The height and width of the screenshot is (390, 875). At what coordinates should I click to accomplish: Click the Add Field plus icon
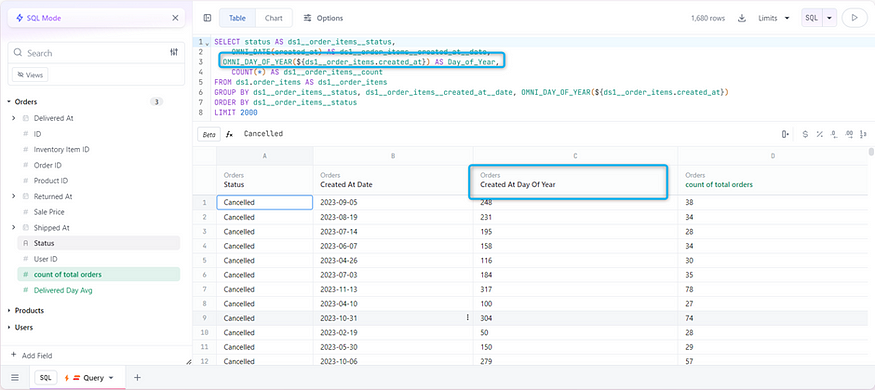(13, 355)
